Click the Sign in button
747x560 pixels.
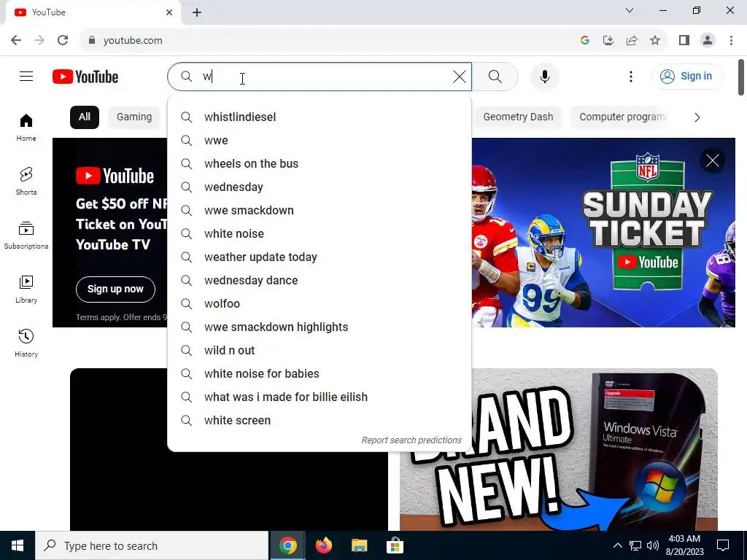(687, 76)
